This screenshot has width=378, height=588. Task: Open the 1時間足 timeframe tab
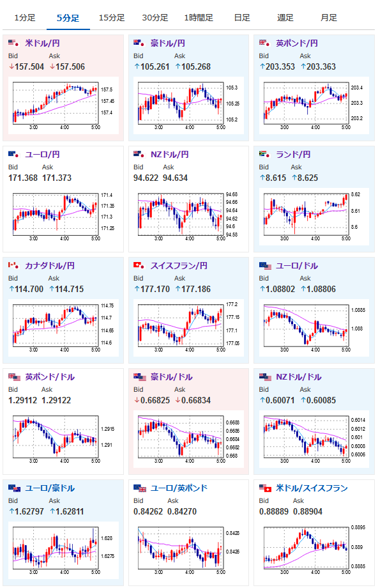pyautogui.click(x=199, y=18)
